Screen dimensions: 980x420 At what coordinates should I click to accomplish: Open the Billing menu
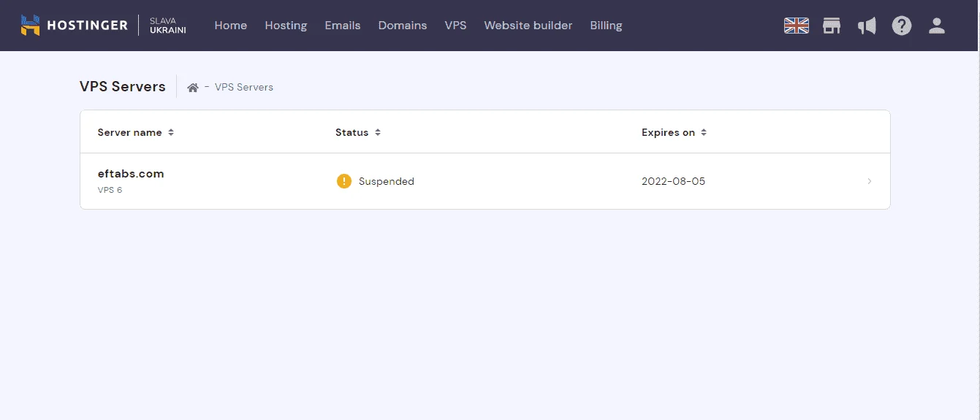pos(606,26)
